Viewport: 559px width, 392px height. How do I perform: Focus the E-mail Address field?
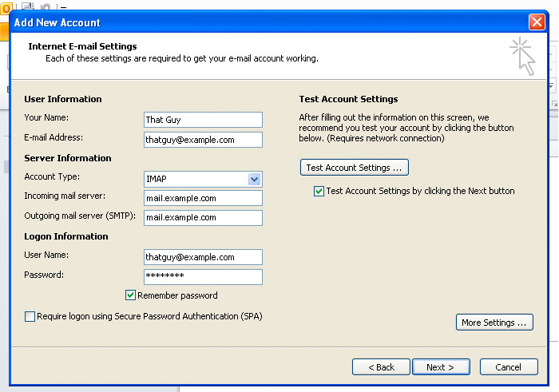[x=203, y=140]
